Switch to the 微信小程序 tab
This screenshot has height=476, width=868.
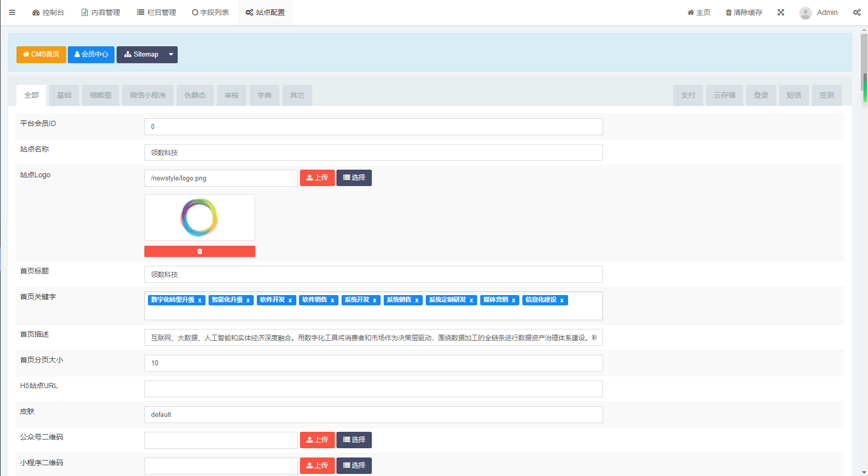coord(148,95)
